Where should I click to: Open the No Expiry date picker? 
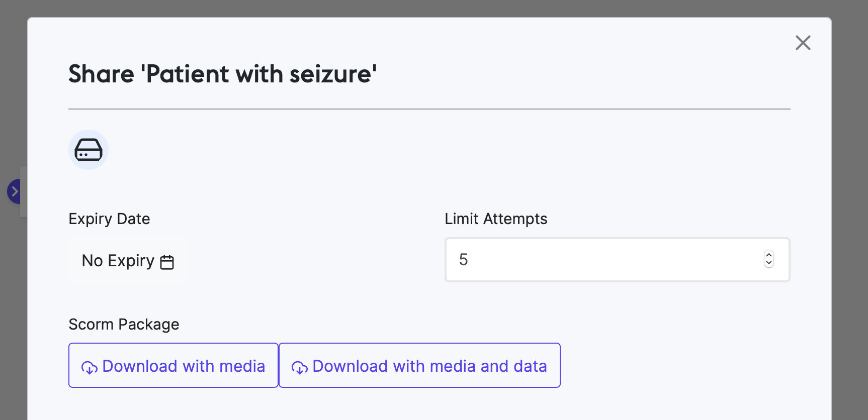tap(128, 261)
